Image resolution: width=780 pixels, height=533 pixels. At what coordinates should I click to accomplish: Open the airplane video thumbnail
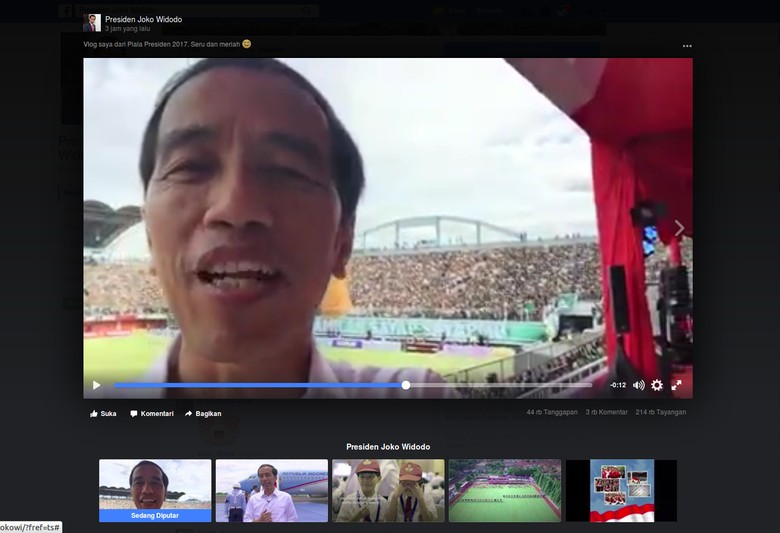[272, 491]
